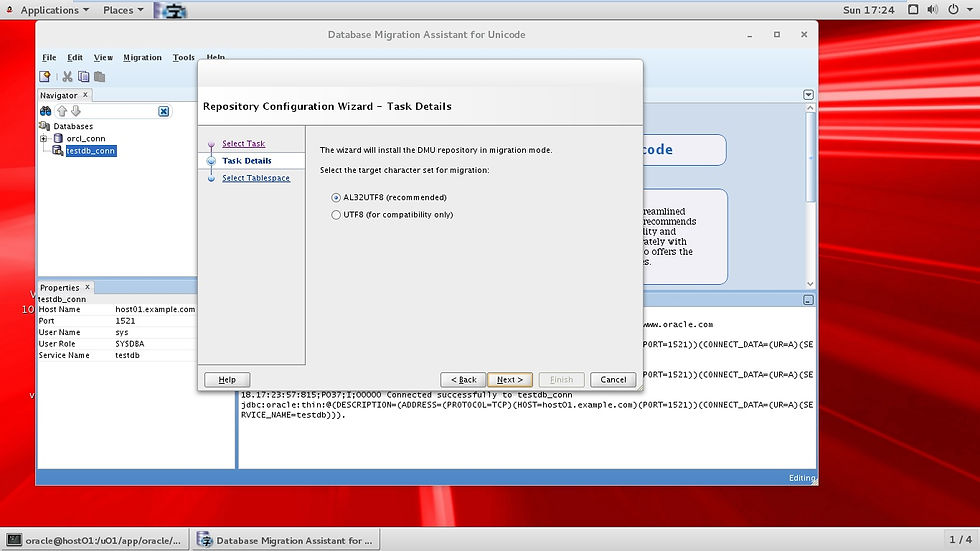Close the Properties tab with its X
The image size is (980, 551).
pos(88,287)
